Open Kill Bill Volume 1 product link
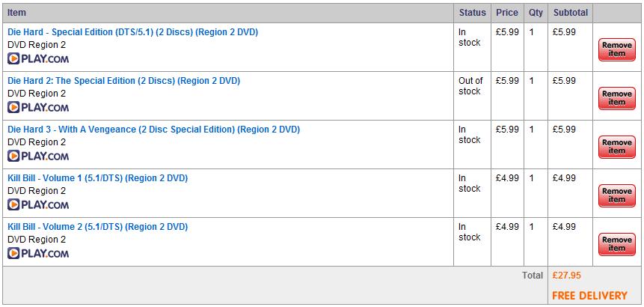 97,178
